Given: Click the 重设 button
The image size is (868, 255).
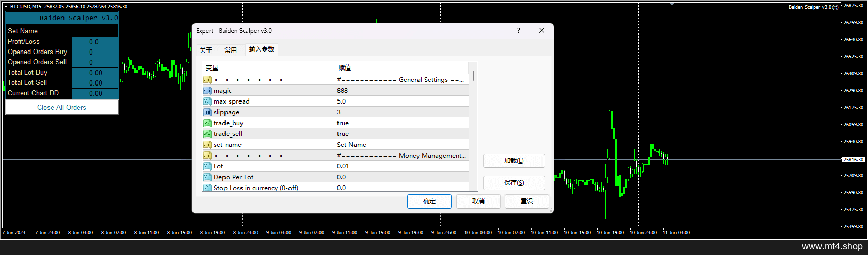Looking at the screenshot, I should click(x=527, y=201).
